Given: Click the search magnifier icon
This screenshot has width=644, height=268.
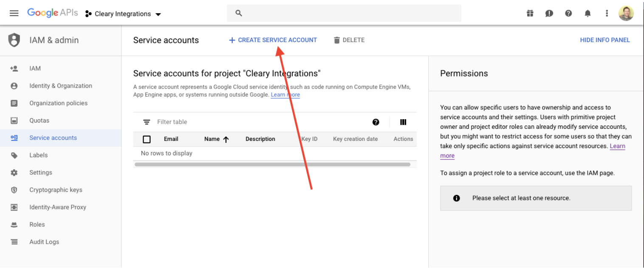Looking at the screenshot, I should pos(239,14).
